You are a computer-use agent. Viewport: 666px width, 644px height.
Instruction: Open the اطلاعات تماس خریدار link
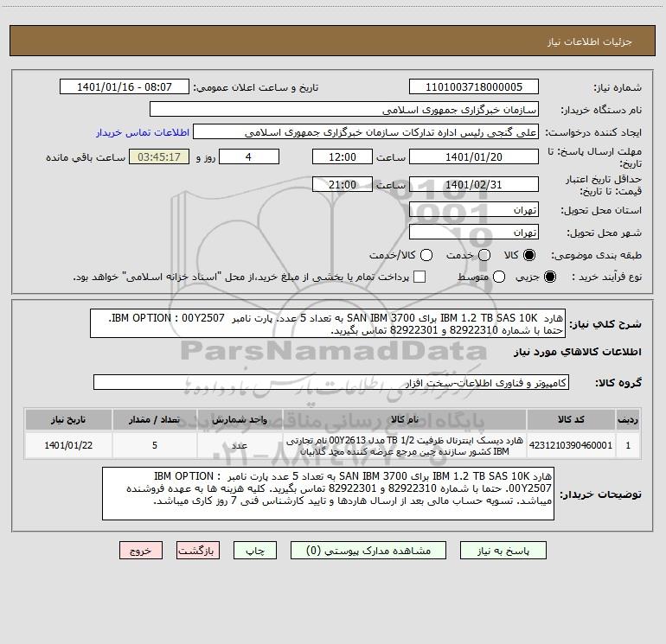click(143, 132)
